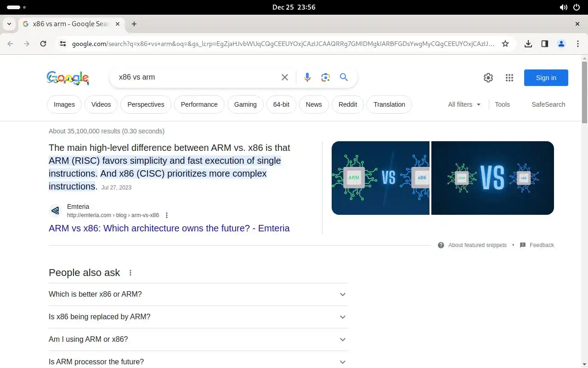Search by image with Google Lens
588x368 pixels.
pos(326,77)
